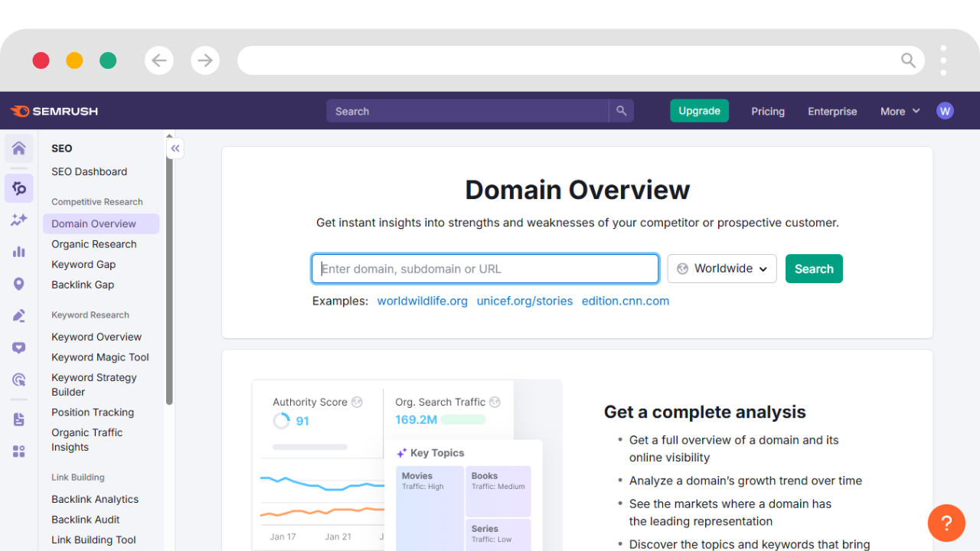Screen dimensions: 980x551
Task: Click the magnifier icon in the top search bar
Action: click(x=621, y=111)
